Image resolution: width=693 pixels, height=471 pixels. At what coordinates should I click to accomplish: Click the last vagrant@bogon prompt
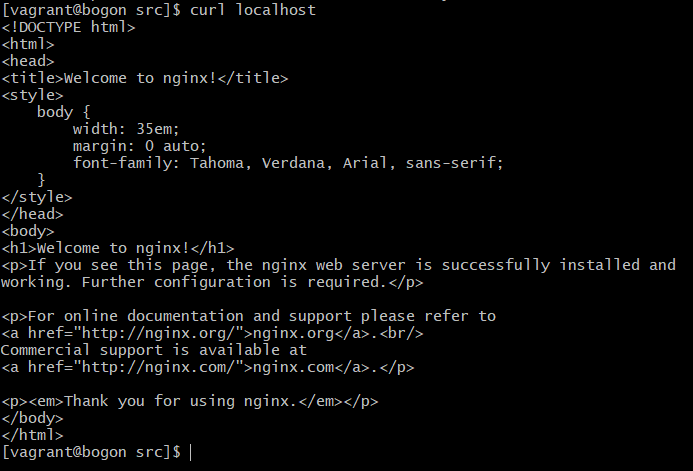91,452
